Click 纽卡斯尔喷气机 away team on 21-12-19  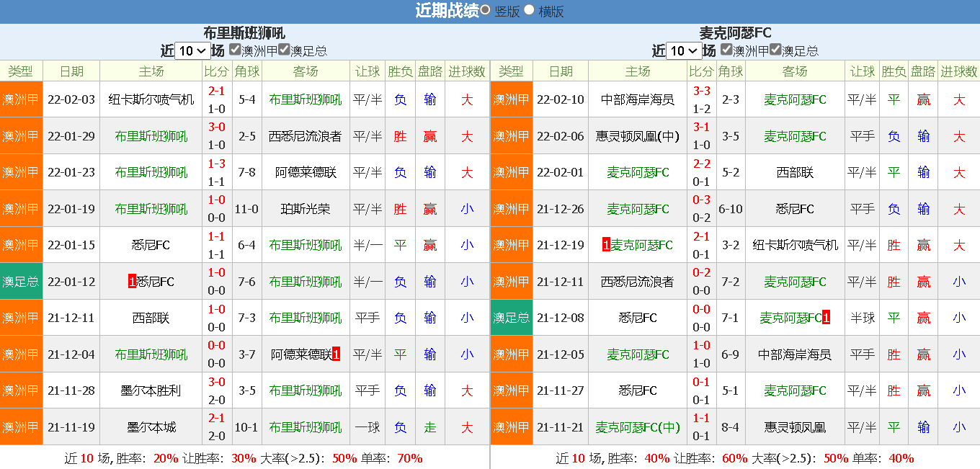795,245
